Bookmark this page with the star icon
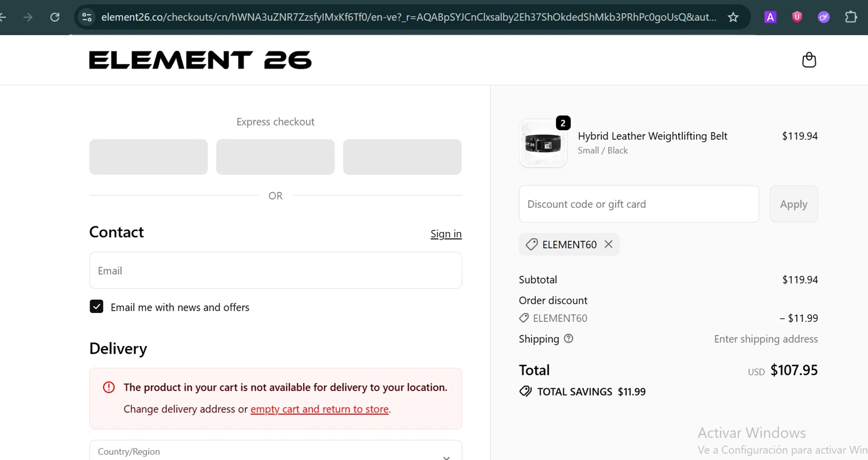868x460 pixels. click(x=733, y=17)
